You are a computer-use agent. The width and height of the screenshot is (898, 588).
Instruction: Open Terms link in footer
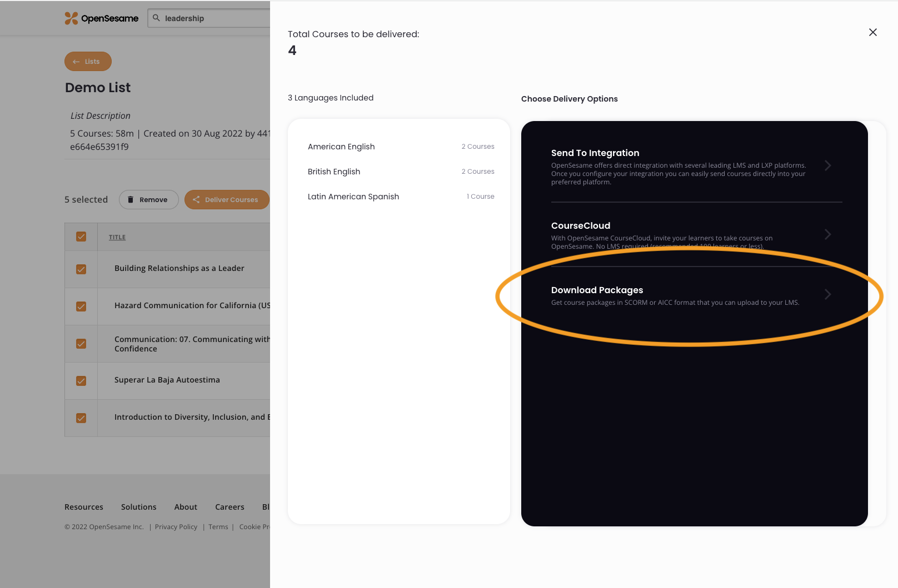218,527
